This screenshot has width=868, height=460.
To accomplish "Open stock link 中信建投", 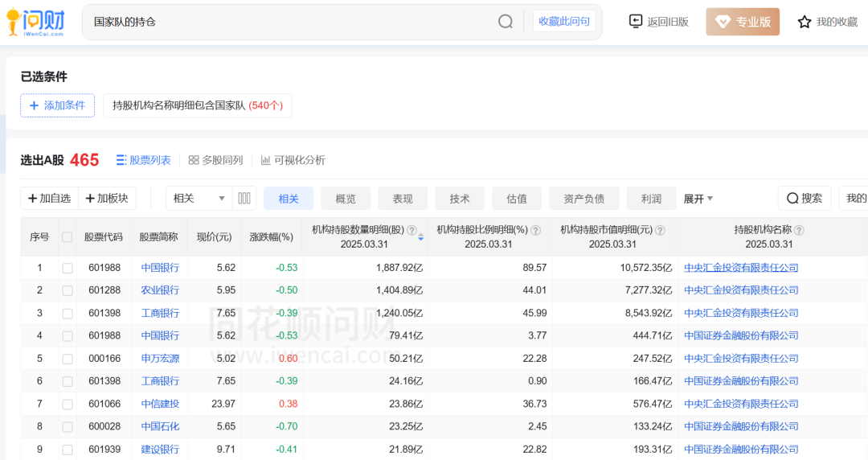I will click(x=160, y=404).
